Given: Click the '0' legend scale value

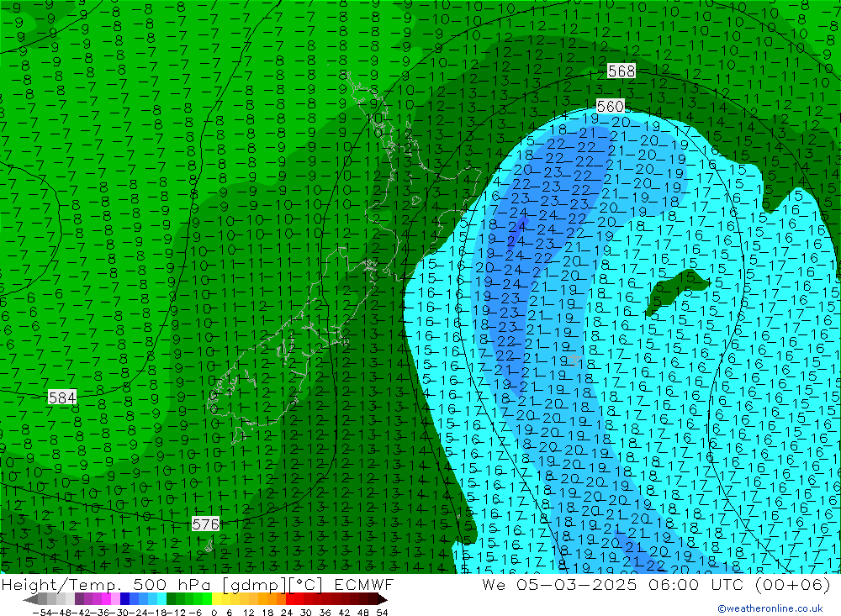Looking at the screenshot, I should tap(214, 613).
